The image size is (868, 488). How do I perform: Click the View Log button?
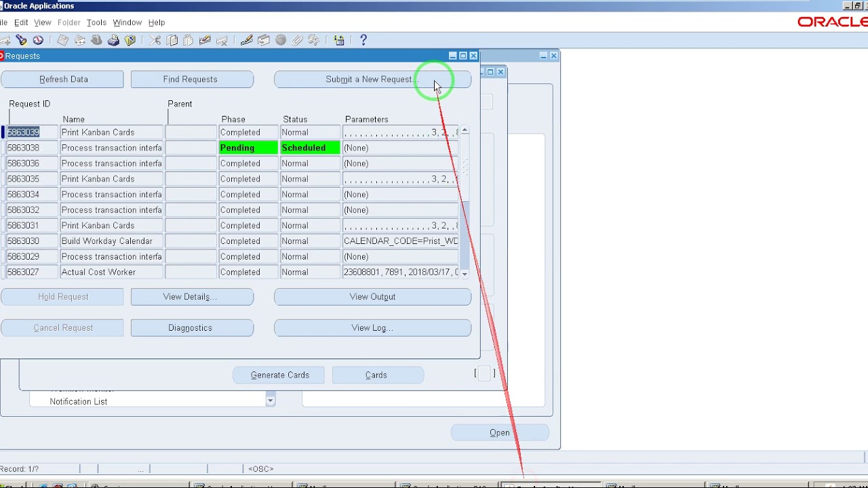(x=372, y=328)
